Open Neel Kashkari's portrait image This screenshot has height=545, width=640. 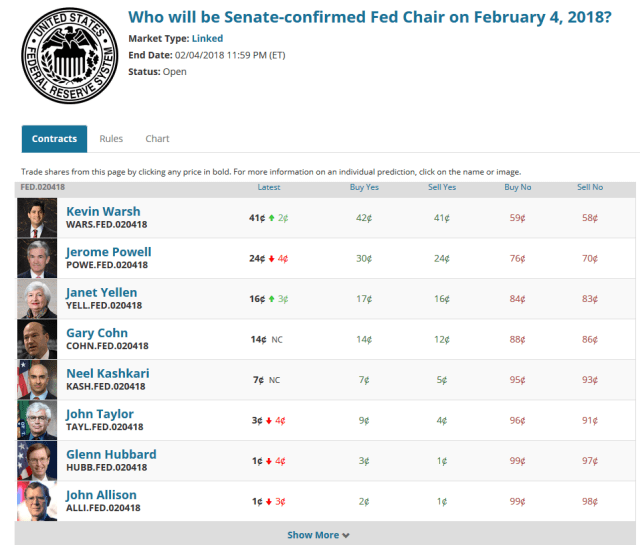click(x=37, y=380)
